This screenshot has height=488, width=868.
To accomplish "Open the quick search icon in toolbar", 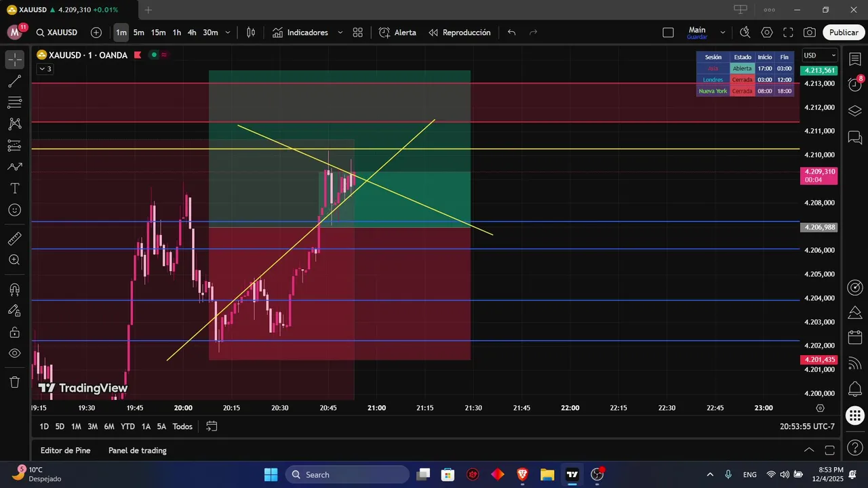I will point(745,33).
